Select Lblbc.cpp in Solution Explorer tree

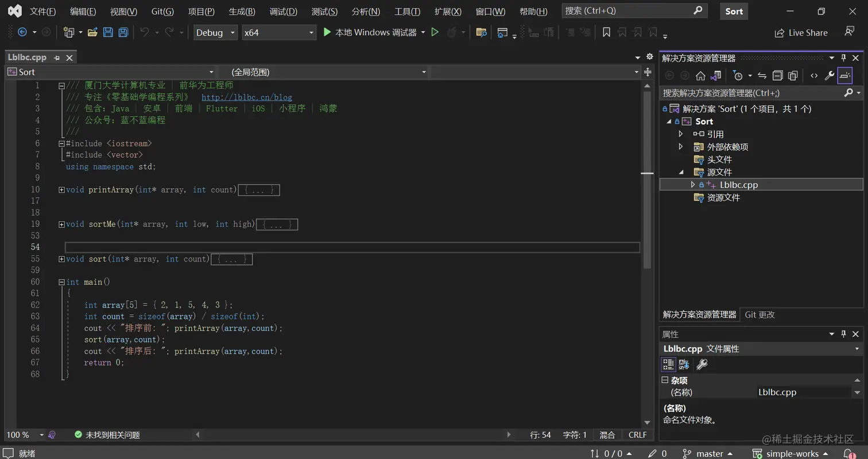tap(738, 184)
